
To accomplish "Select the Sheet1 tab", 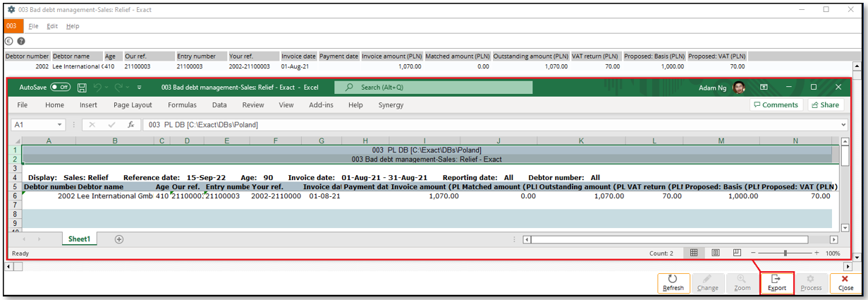I will click(79, 239).
